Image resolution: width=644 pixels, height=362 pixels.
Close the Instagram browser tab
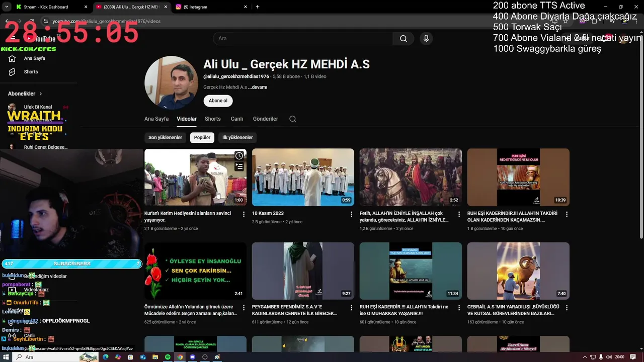point(246,7)
